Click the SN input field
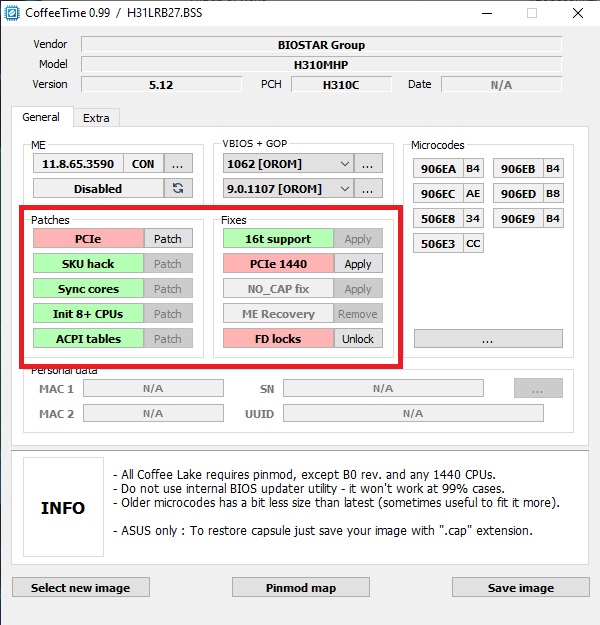 [x=384, y=388]
